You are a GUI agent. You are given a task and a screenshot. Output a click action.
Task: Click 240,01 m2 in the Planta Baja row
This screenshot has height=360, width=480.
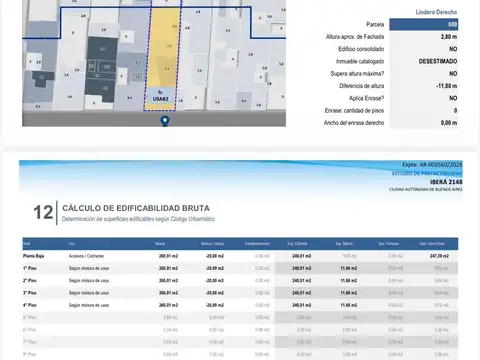tap(301, 256)
